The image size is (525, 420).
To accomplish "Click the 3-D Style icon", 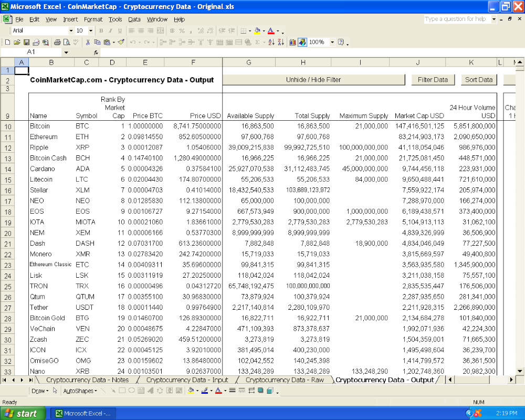I will coord(270,391).
